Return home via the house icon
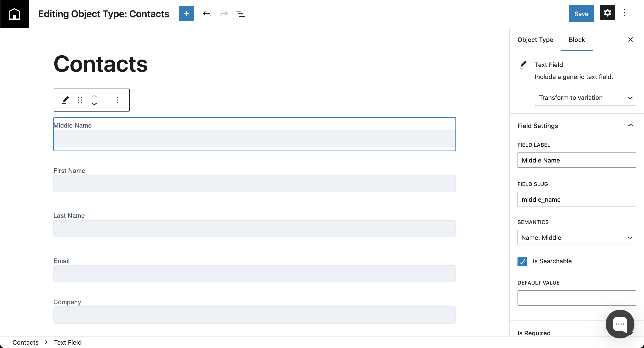This screenshot has width=644, height=348. click(14, 14)
